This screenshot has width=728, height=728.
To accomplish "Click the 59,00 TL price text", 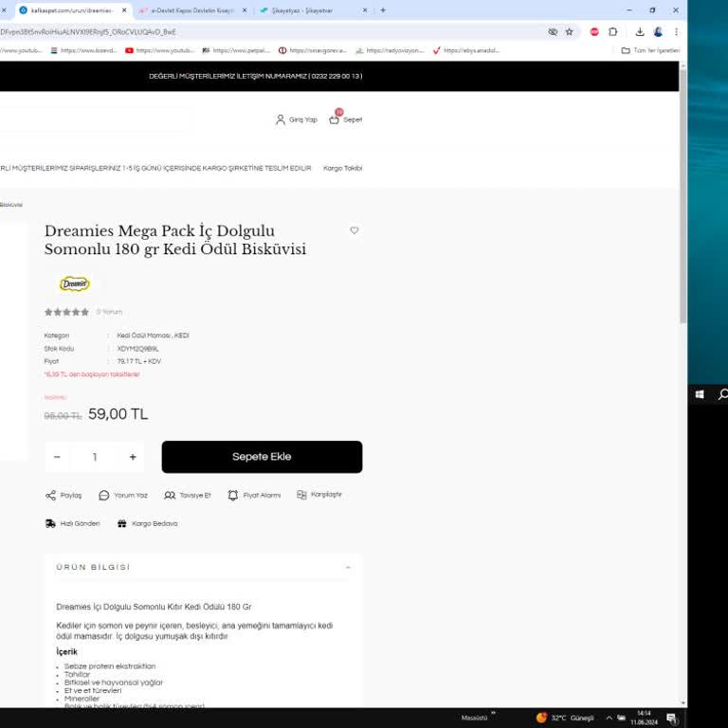I will pos(118,413).
